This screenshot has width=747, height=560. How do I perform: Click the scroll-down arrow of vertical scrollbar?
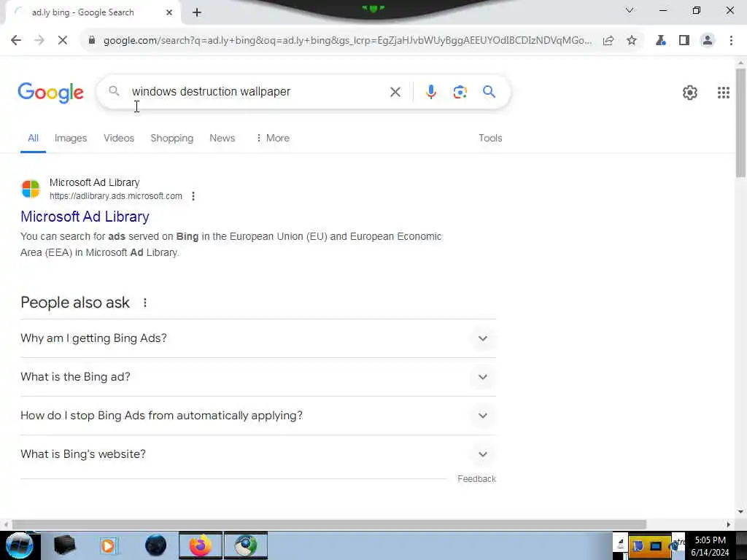tap(740, 512)
